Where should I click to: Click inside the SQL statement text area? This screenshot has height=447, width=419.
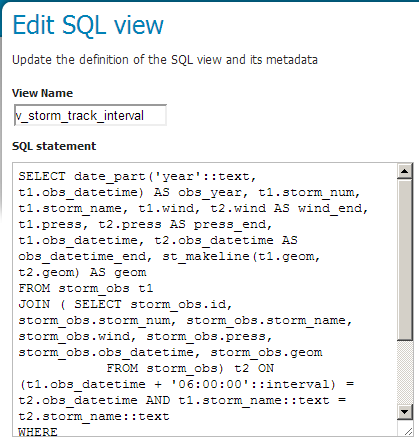[205, 300]
